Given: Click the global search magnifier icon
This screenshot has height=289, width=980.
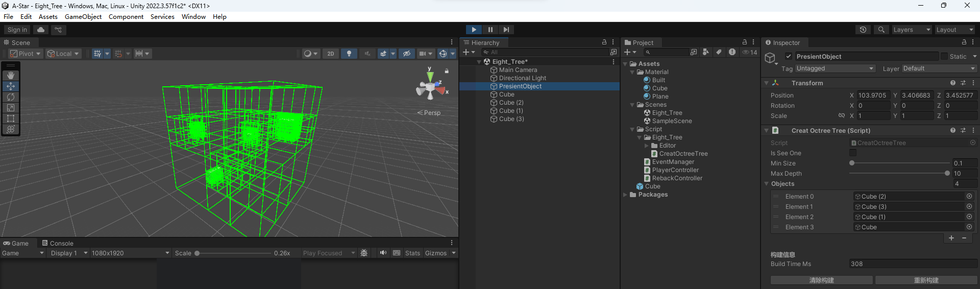Looking at the screenshot, I should 881,30.
